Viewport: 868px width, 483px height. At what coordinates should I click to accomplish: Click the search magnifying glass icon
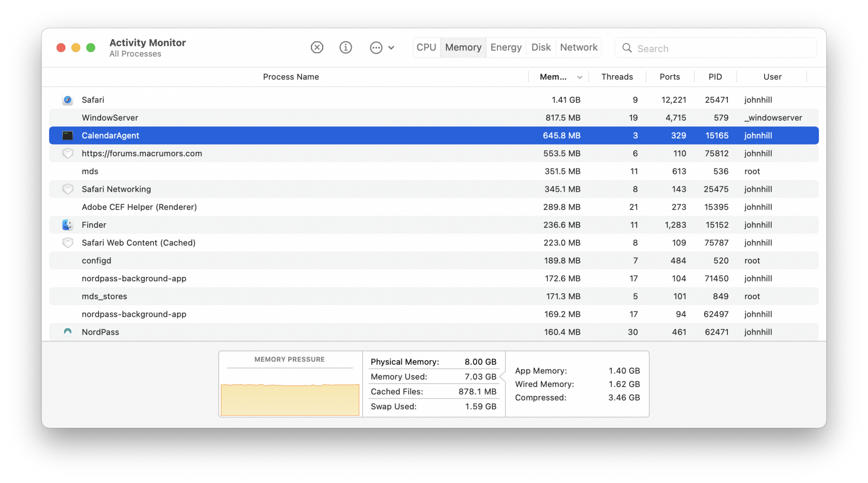point(627,48)
